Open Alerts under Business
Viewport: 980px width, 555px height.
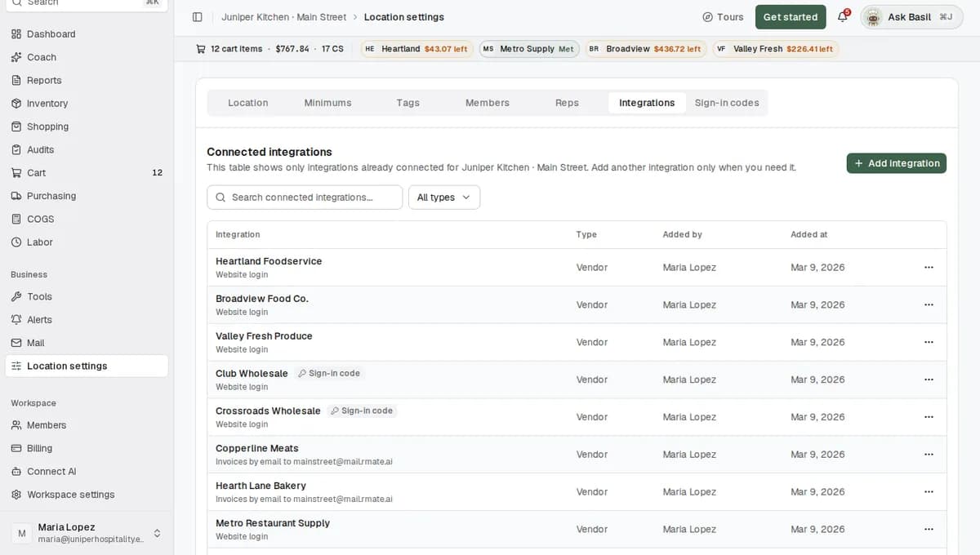87,320
